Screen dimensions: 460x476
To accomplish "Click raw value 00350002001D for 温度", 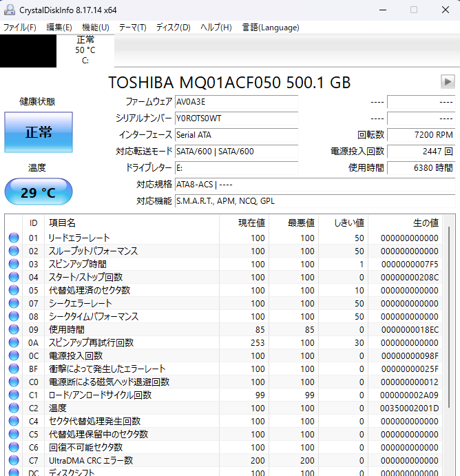I will tap(409, 408).
